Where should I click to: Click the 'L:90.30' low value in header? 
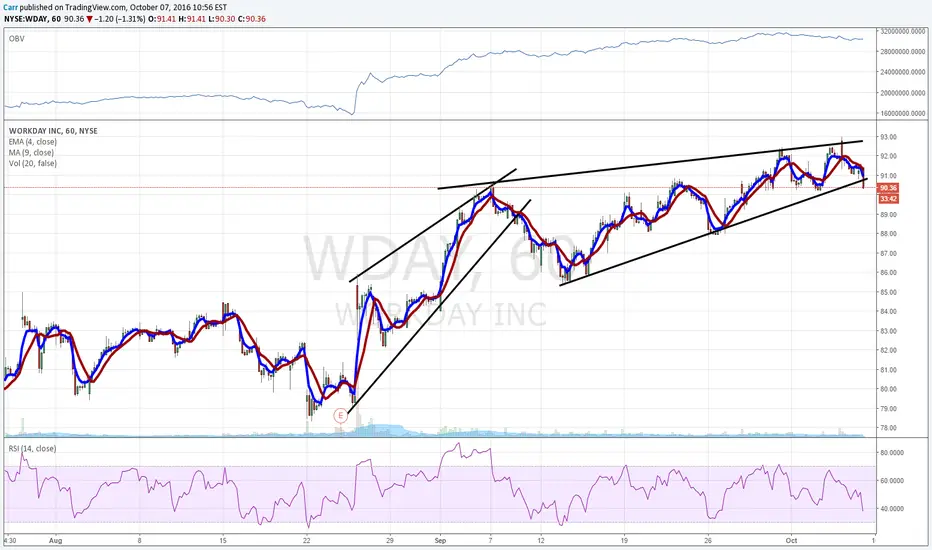(221, 19)
